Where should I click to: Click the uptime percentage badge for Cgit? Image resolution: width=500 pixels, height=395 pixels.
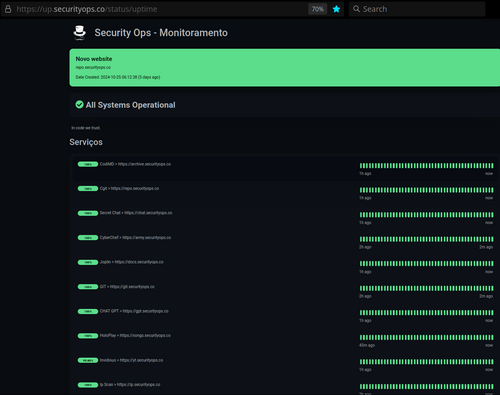coord(88,189)
